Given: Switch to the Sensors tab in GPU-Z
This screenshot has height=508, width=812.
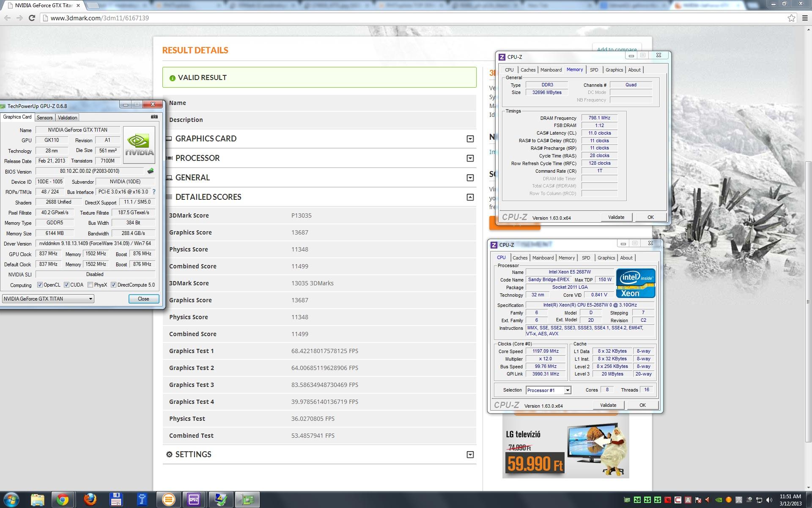Looking at the screenshot, I should (44, 118).
